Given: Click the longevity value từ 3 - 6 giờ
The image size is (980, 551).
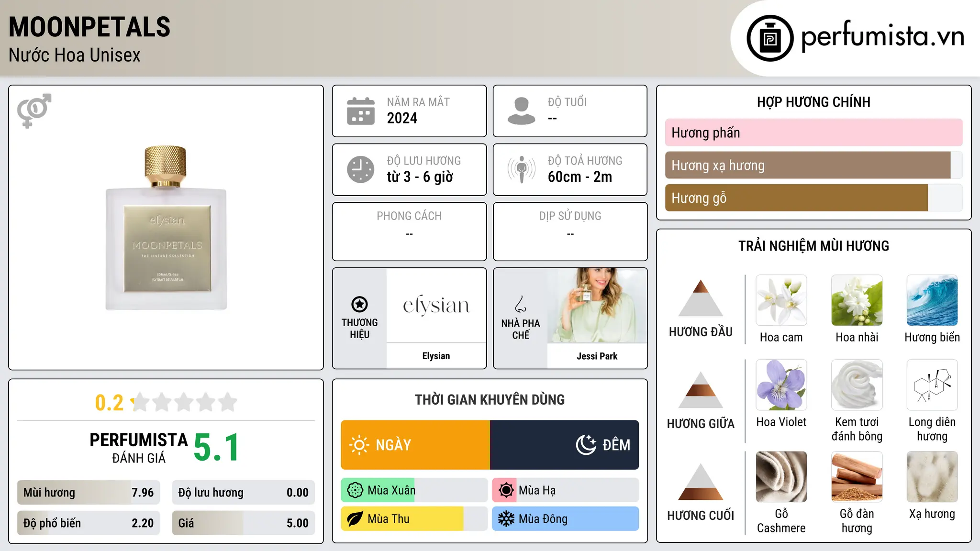Looking at the screenshot, I should tap(420, 177).
